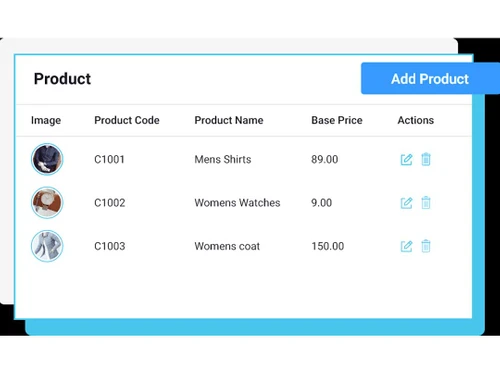The width and height of the screenshot is (500, 375).
Task: Select the Womens coat name cell
Action: point(227,246)
